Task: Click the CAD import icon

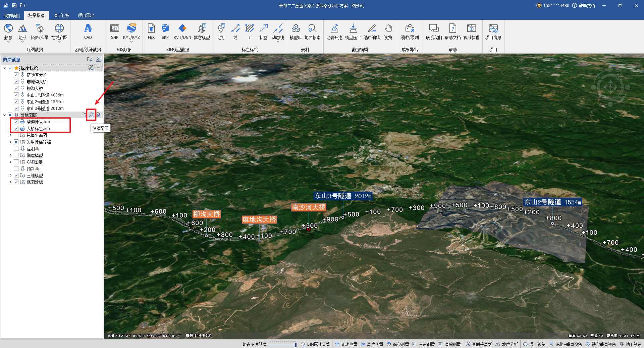Action: click(88, 29)
